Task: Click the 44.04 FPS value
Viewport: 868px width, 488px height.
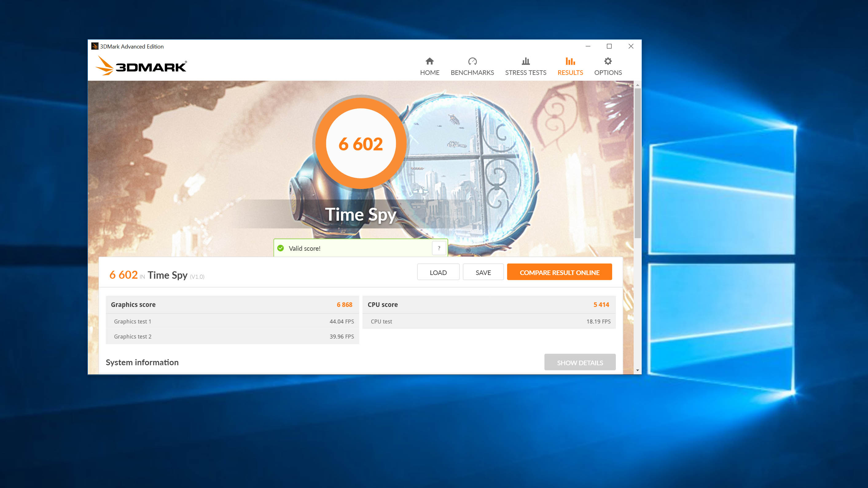Action: [342, 321]
